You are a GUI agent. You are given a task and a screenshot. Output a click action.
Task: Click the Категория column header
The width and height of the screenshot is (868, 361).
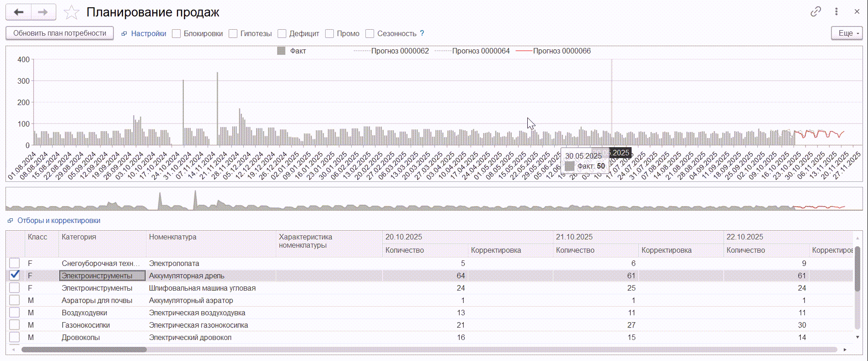(x=79, y=237)
